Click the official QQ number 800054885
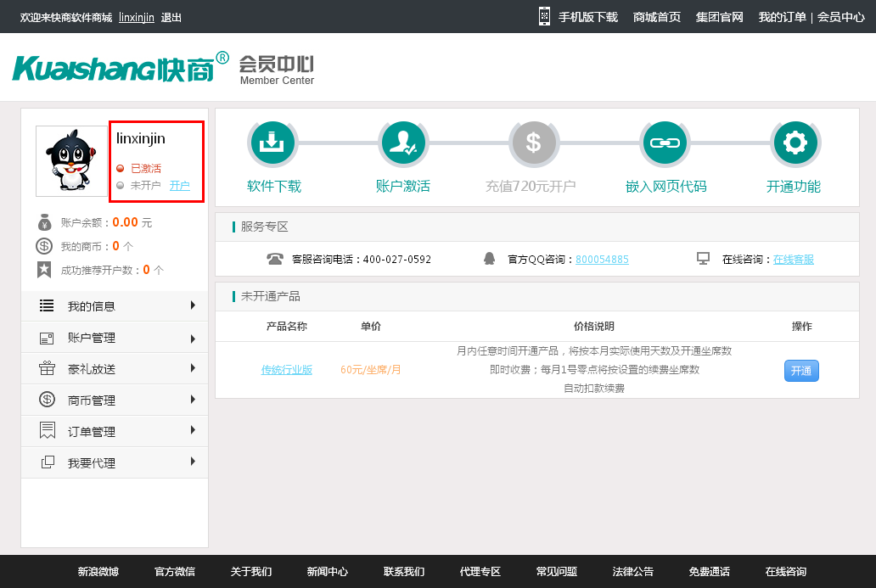 click(602, 260)
